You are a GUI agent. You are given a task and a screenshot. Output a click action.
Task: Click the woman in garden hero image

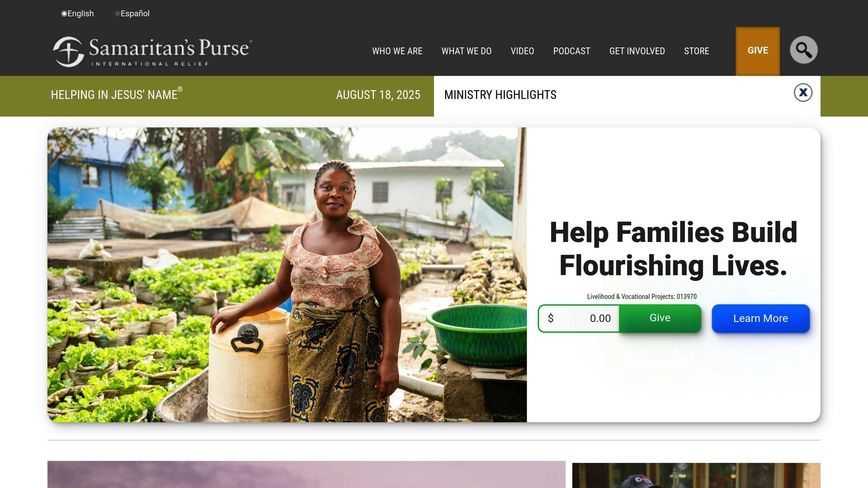(287, 274)
